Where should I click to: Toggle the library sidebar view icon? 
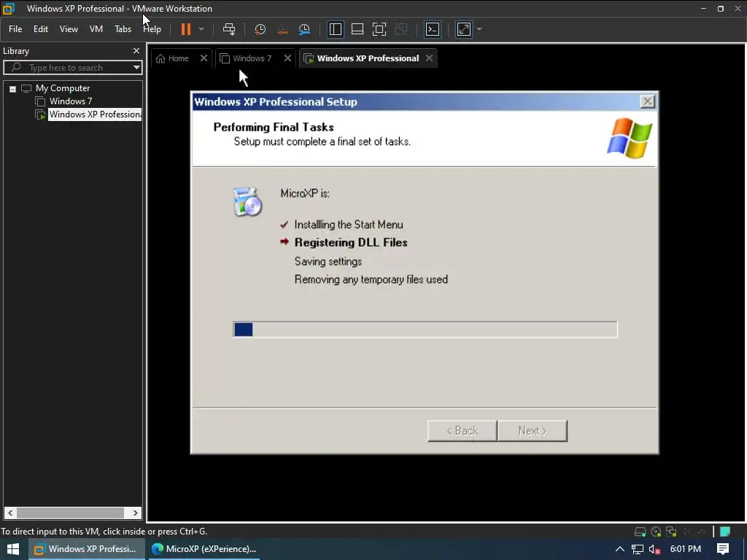(336, 29)
